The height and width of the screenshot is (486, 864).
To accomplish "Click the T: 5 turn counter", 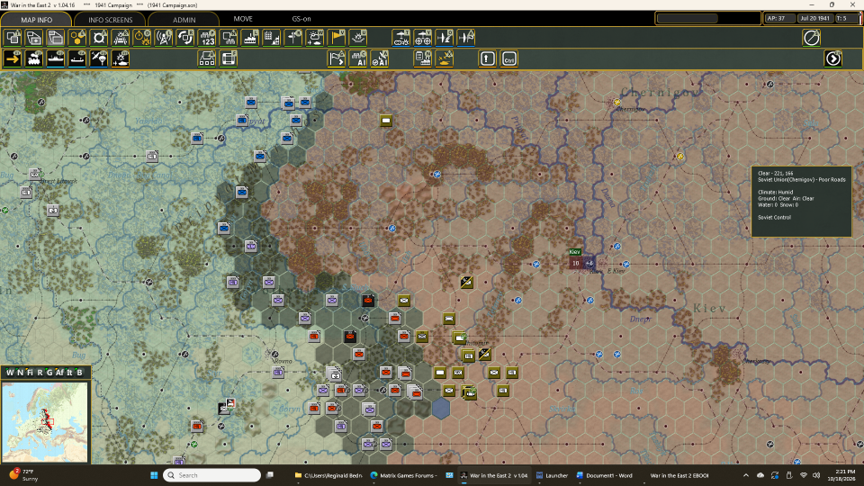I will coord(845,18).
